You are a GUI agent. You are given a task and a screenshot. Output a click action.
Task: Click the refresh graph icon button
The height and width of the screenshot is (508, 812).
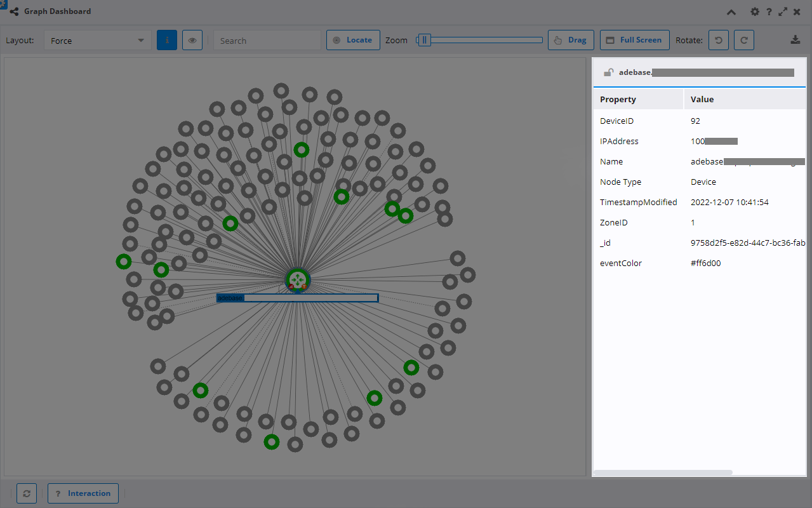(27, 493)
